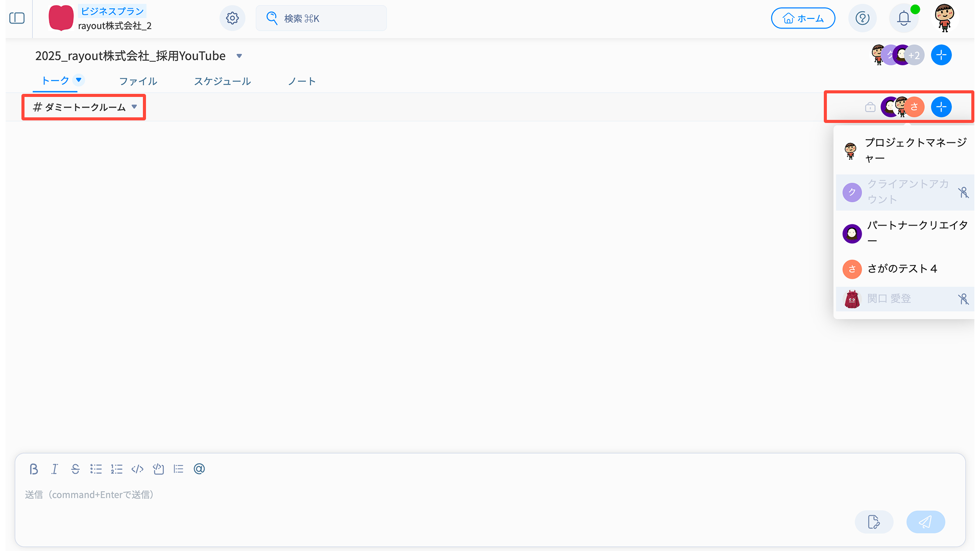
Task: Open workspace settings gear icon
Action: 232,18
